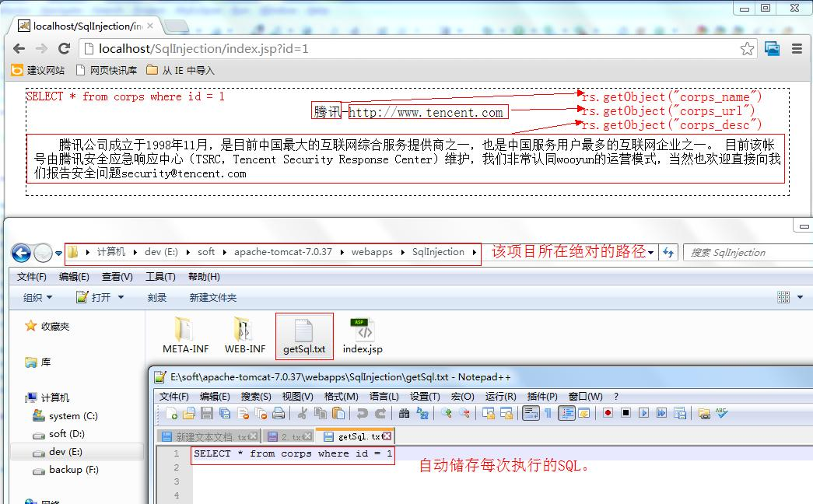813x504 pixels.
Task: Expand breadcrumb arrow after dev (E:)
Action: [187, 252]
